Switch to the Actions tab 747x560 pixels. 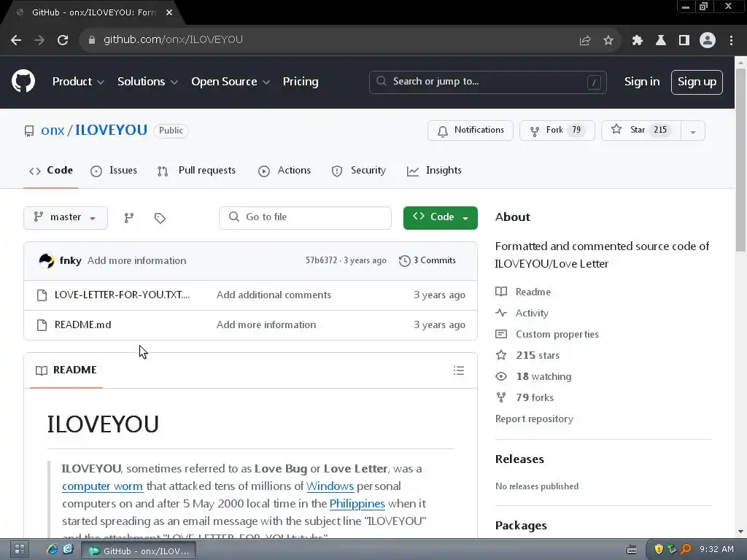285,171
